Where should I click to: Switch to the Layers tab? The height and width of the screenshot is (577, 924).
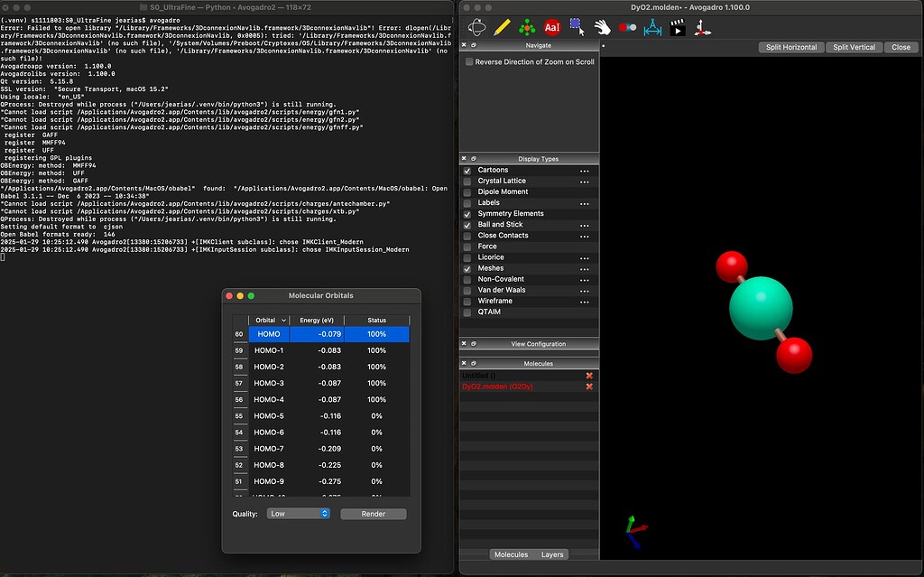[552, 554]
